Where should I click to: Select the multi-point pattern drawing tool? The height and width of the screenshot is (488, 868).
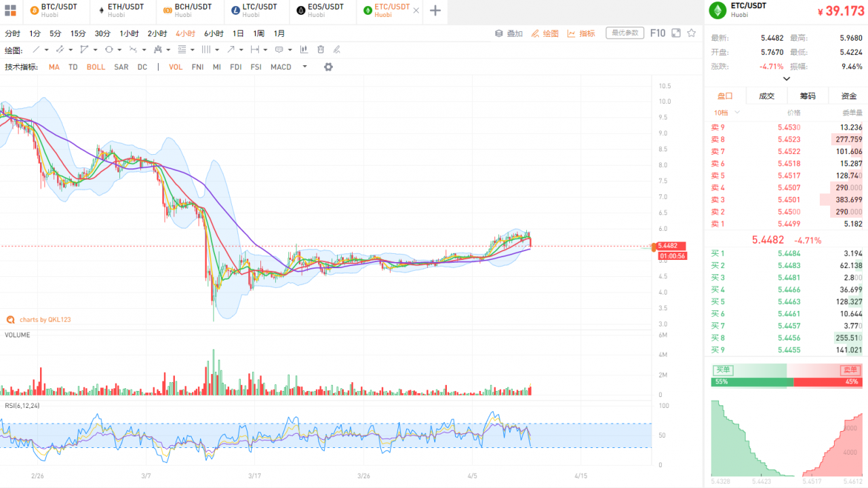158,50
